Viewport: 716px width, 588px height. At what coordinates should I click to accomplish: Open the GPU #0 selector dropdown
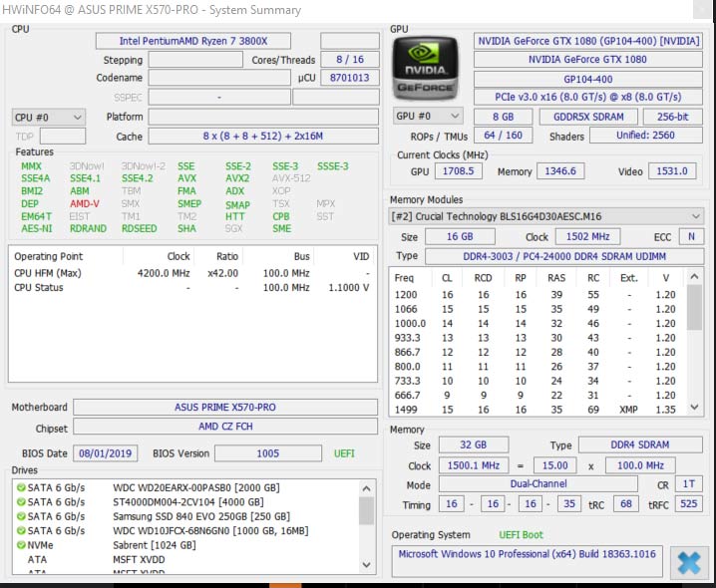pos(426,116)
